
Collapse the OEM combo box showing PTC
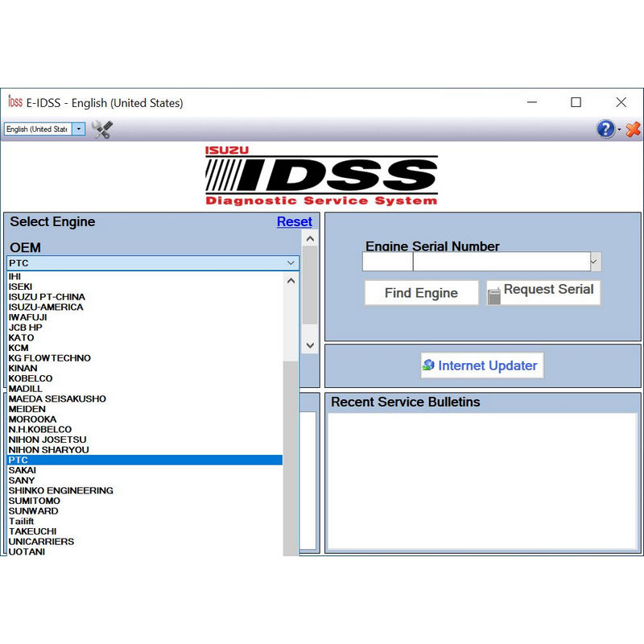[x=291, y=263]
